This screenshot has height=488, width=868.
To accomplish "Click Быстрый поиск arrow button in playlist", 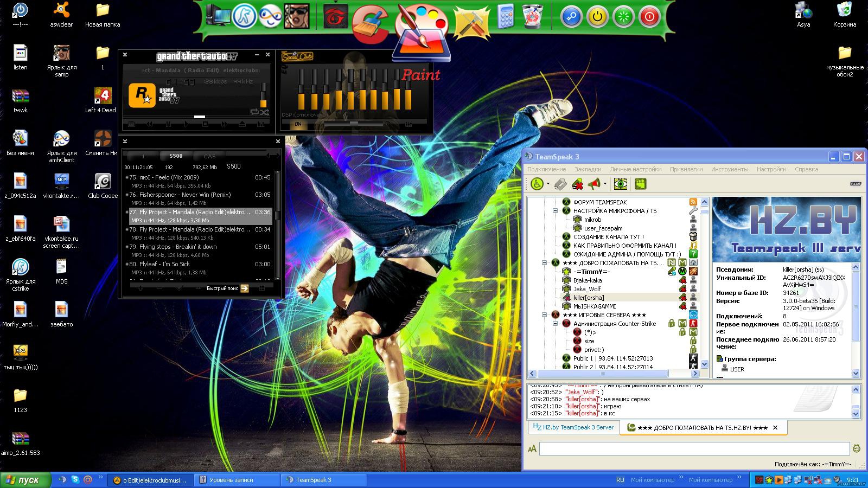I will (245, 288).
